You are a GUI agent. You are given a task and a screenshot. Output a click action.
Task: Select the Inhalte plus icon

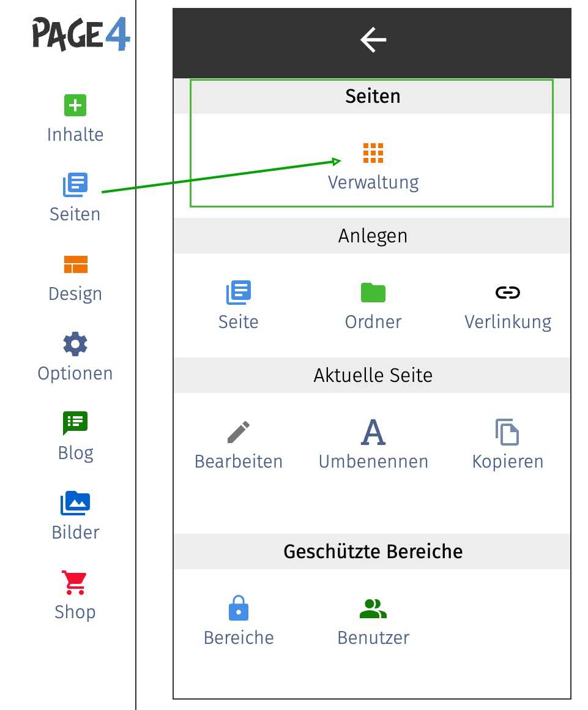point(75,105)
